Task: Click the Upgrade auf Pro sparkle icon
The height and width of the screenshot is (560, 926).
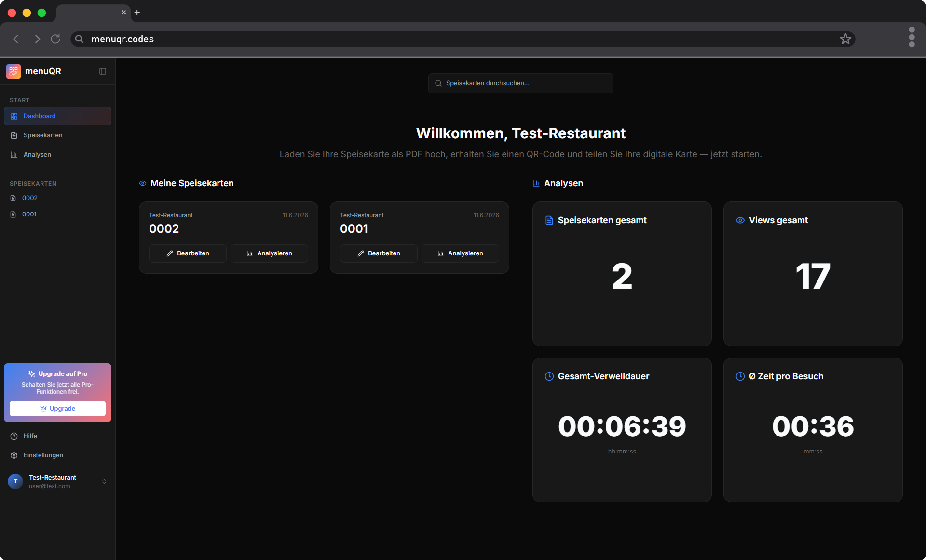Action: 32,374
